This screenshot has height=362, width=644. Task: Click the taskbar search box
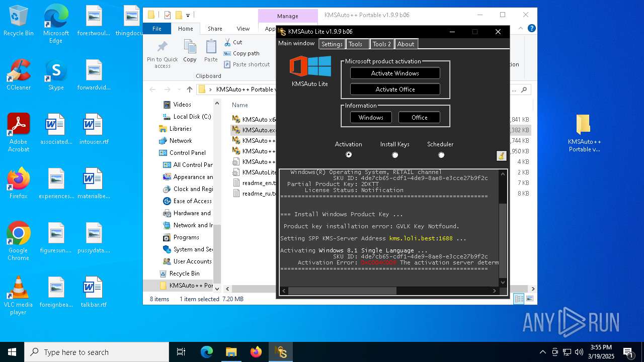tap(97, 352)
